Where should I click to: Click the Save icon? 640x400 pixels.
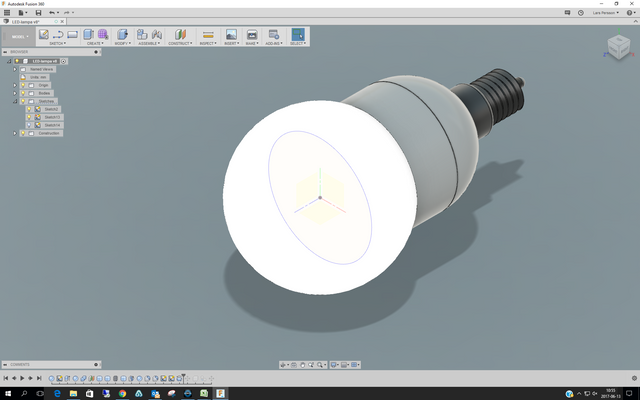click(38, 13)
